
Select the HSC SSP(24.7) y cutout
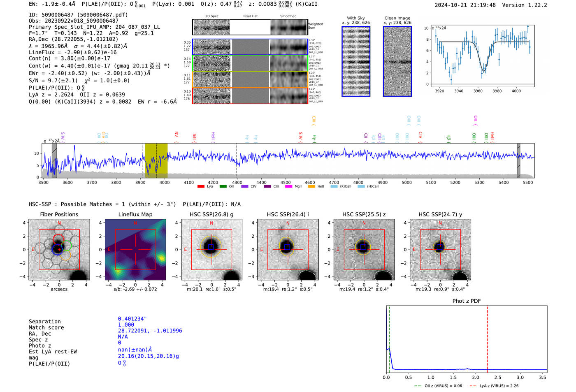click(440, 250)
